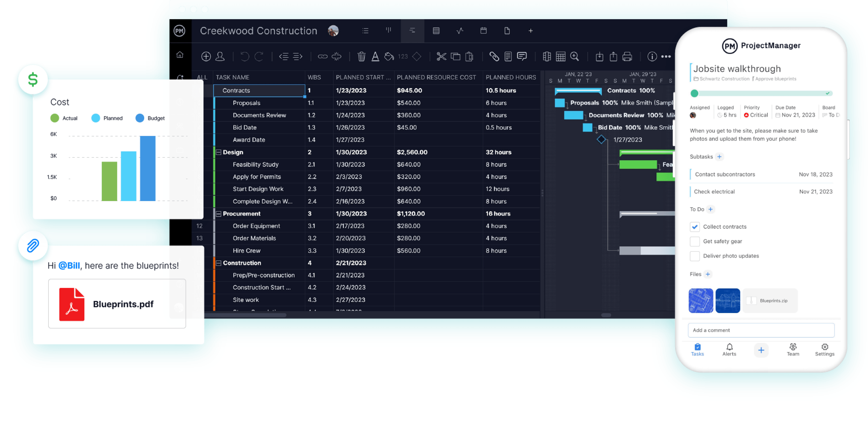Outdent the selected task
The width and height of the screenshot is (868, 434).
[284, 56]
